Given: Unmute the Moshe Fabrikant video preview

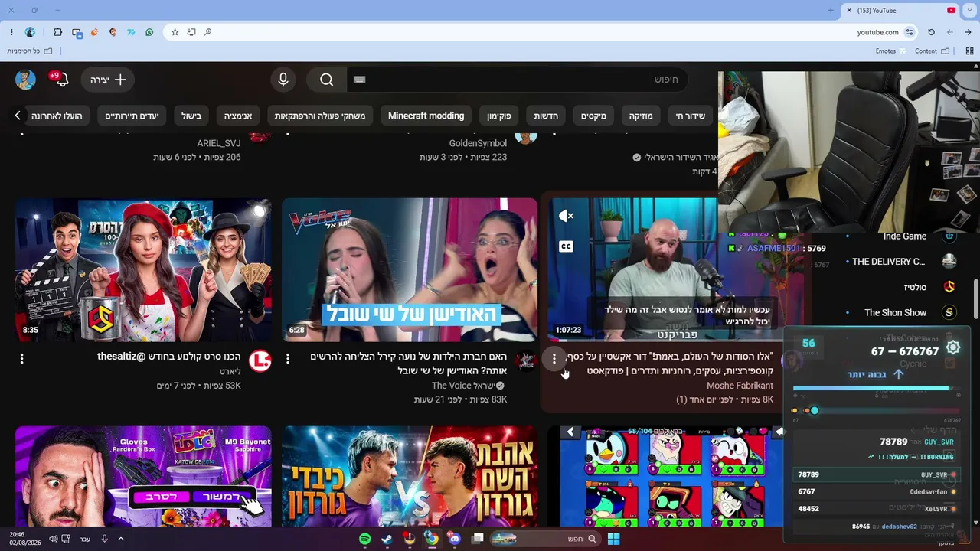Looking at the screenshot, I should coord(566,216).
